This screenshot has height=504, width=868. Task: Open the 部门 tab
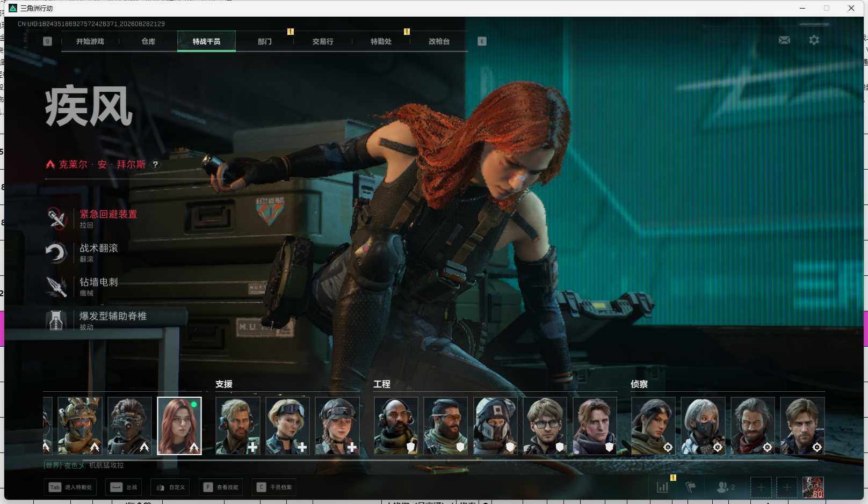(x=265, y=41)
